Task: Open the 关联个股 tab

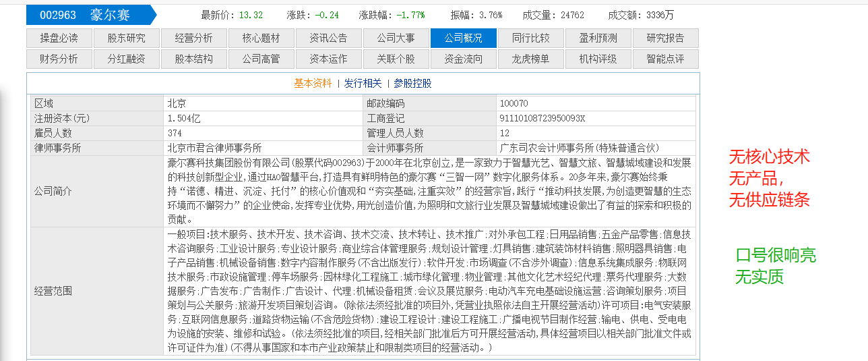Action: (x=396, y=59)
